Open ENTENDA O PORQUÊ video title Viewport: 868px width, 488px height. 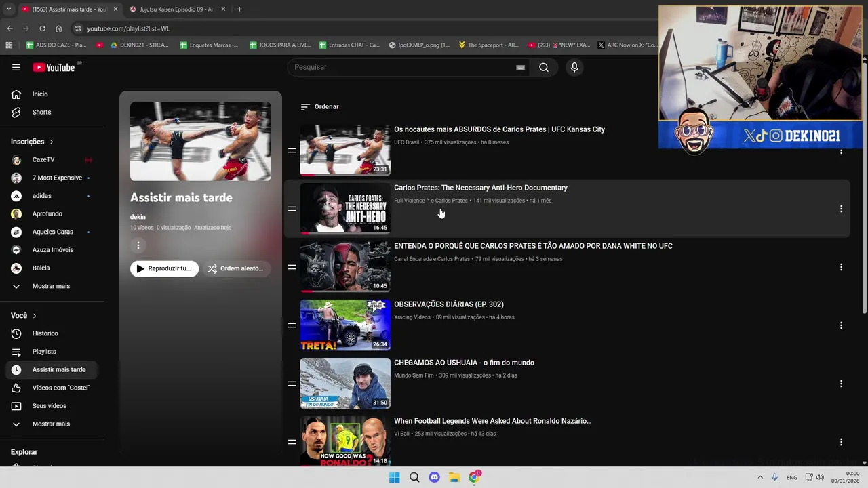(x=533, y=246)
